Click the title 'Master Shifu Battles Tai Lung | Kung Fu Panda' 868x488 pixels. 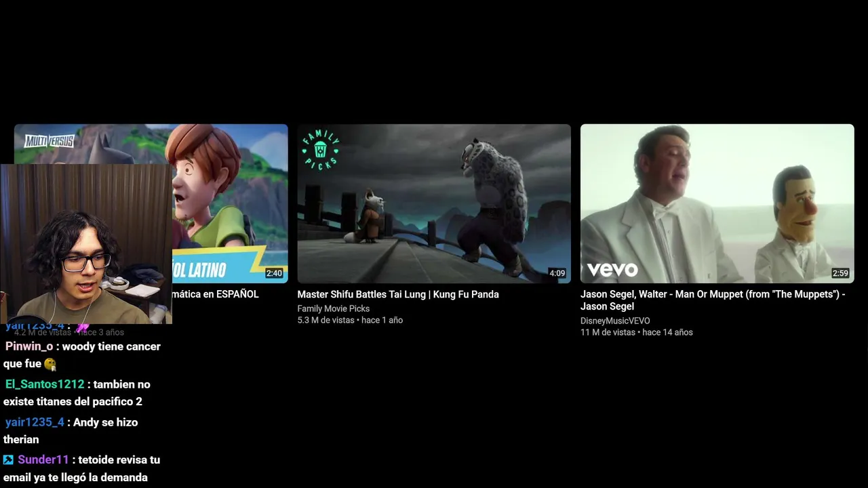(398, 294)
